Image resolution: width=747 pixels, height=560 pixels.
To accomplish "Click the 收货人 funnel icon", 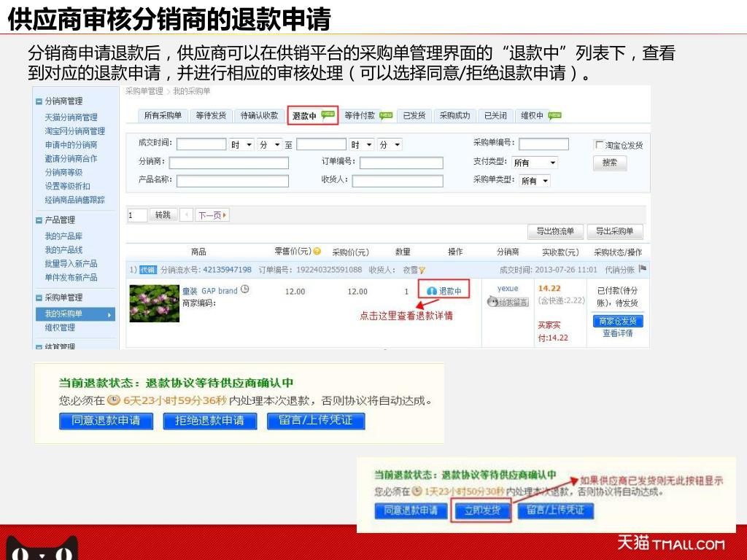I will click(422, 271).
